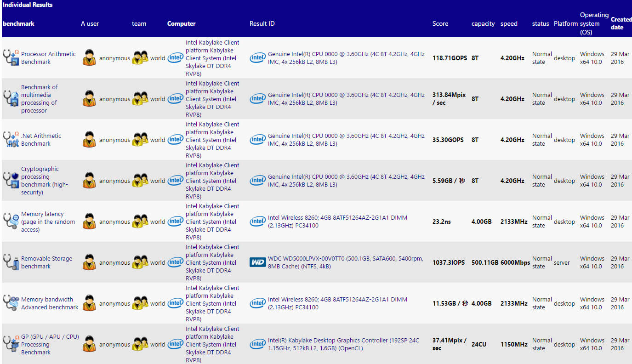
Task: Click the world team icon in Cryptographic row
Action: point(140,181)
